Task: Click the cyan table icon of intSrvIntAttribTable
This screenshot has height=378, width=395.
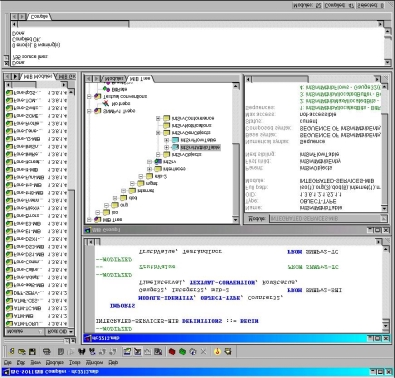Action: point(175,147)
